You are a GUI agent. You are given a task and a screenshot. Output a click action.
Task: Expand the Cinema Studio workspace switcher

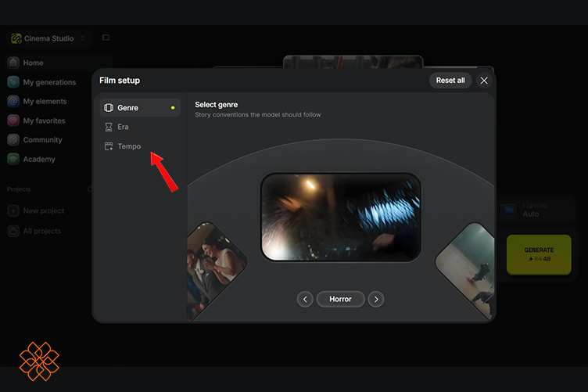click(48, 38)
